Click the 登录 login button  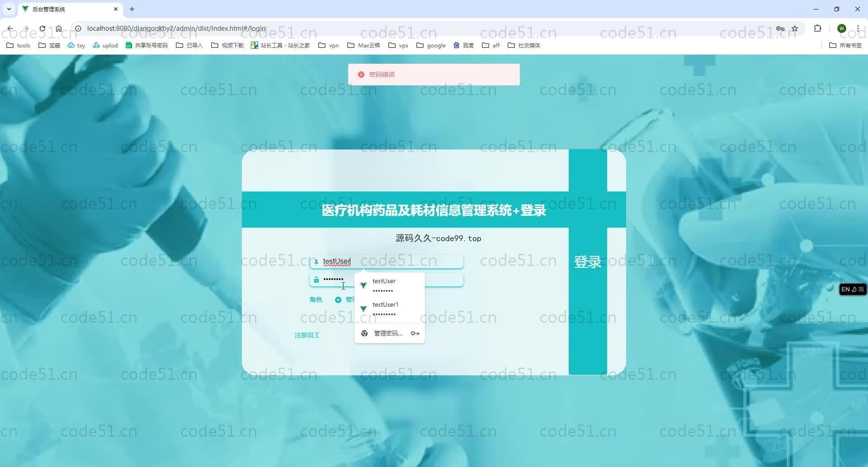[588, 262]
